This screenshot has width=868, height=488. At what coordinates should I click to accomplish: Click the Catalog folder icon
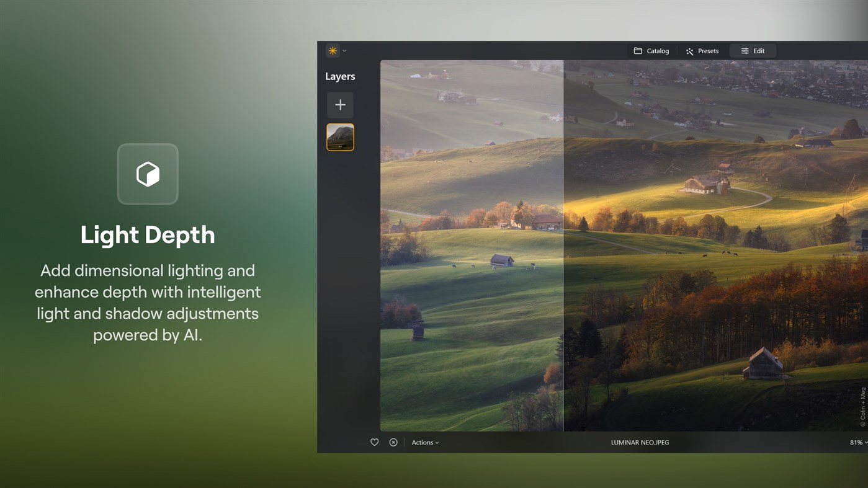point(638,50)
